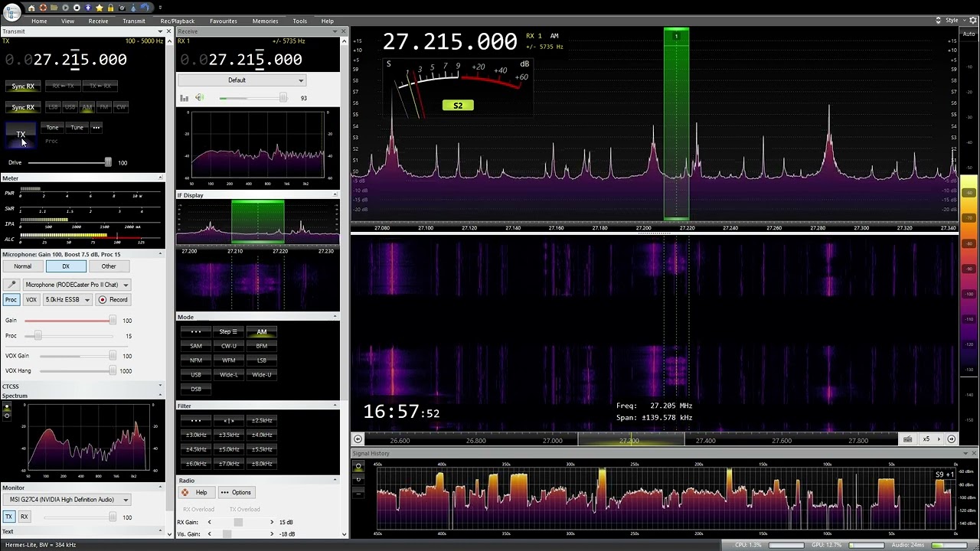Toggle the Monitor TX button
The height and width of the screenshot is (551, 980).
tap(8, 517)
